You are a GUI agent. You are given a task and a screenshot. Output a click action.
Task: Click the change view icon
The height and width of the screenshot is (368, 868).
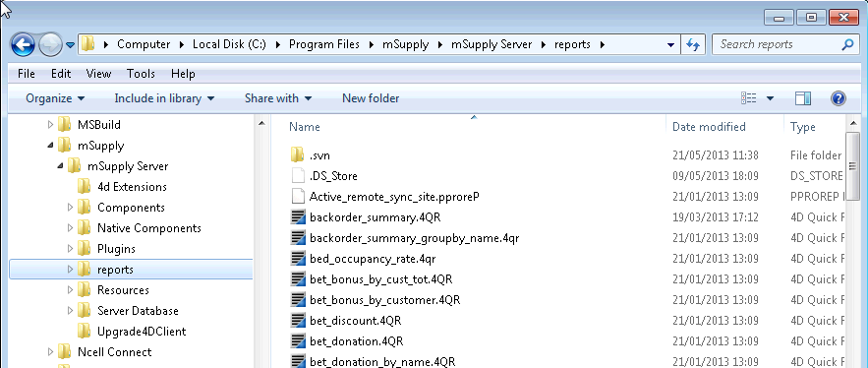point(748,98)
